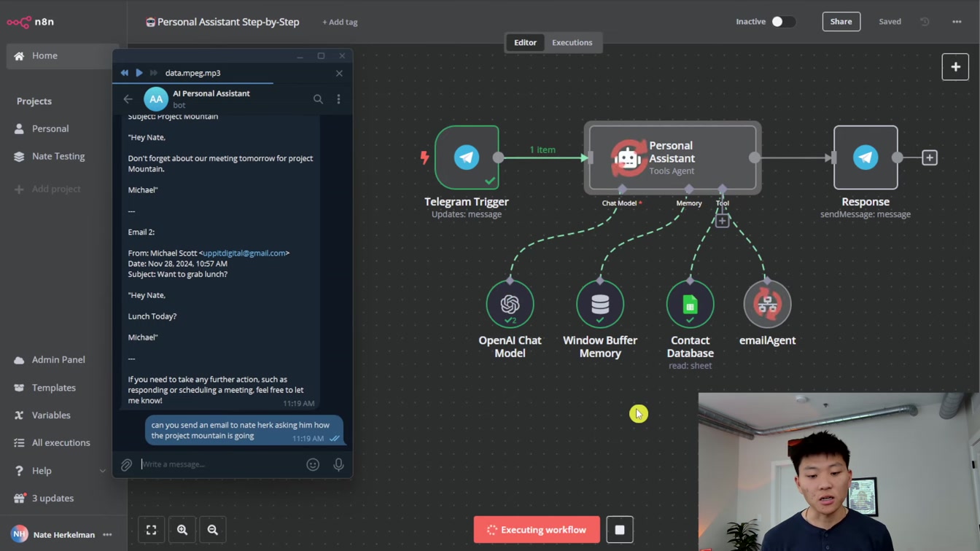Click the Executing workflow button
The image size is (980, 551).
coord(537,530)
